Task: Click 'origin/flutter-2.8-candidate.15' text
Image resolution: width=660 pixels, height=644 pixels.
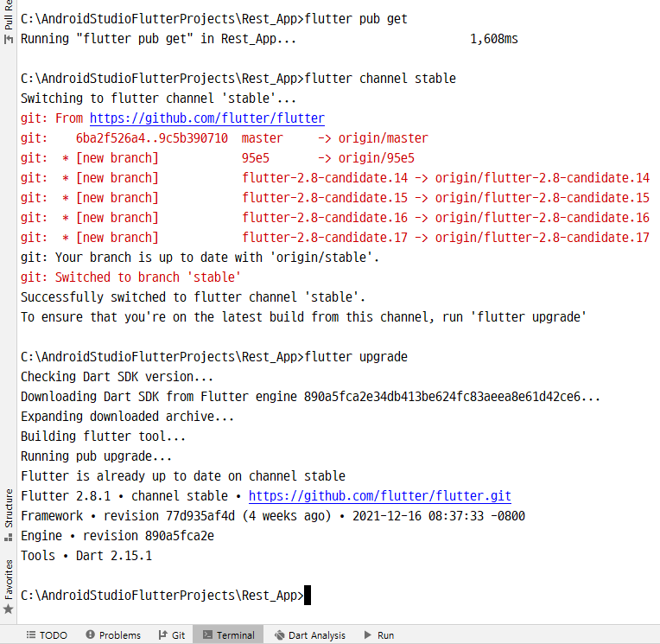Action: pos(543,198)
